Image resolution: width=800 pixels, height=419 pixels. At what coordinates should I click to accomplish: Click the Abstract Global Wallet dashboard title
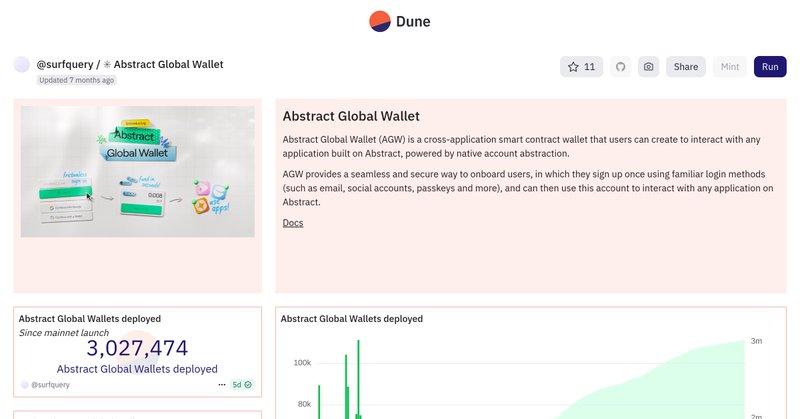168,64
